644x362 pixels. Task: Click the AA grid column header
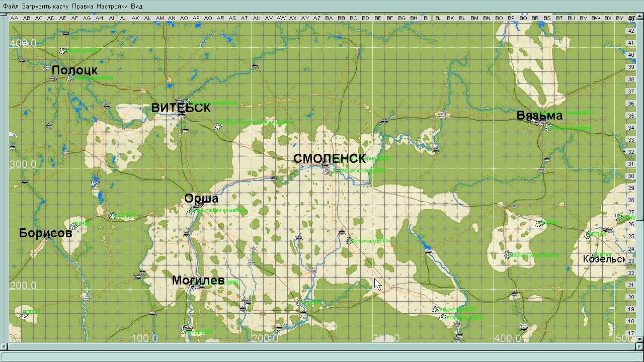click(14, 18)
